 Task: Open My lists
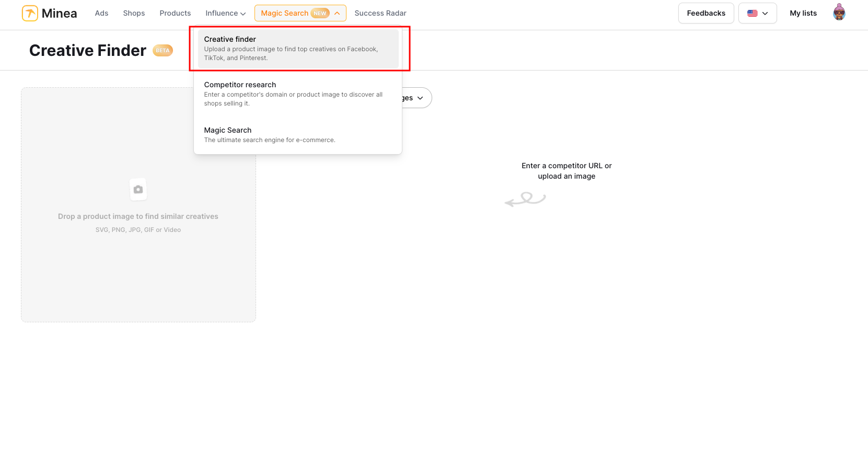click(803, 13)
